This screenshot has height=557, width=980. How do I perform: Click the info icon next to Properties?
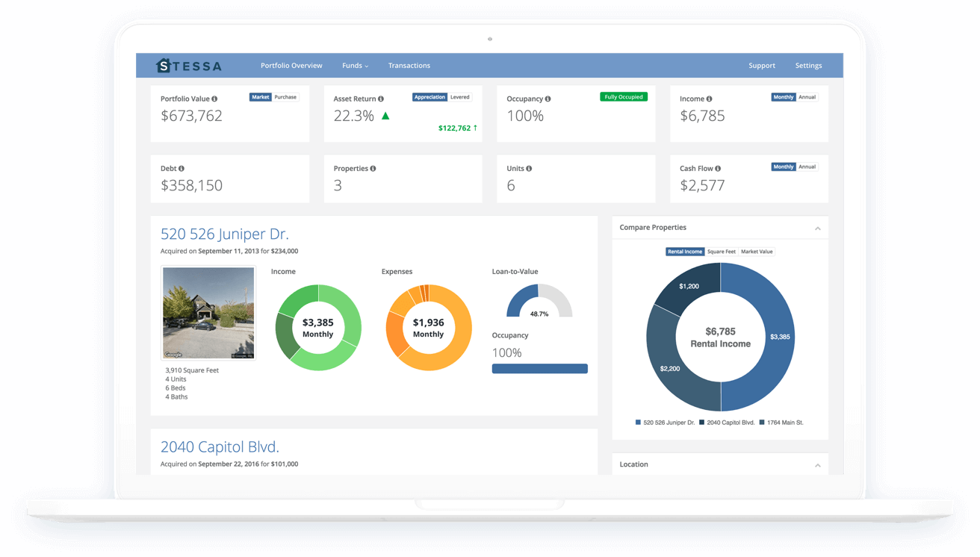coord(373,169)
